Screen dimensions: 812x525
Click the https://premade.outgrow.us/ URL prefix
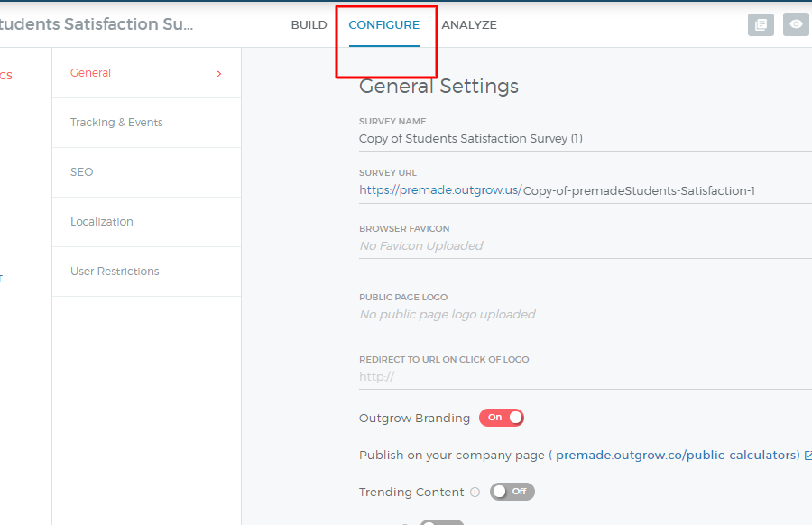click(439, 190)
